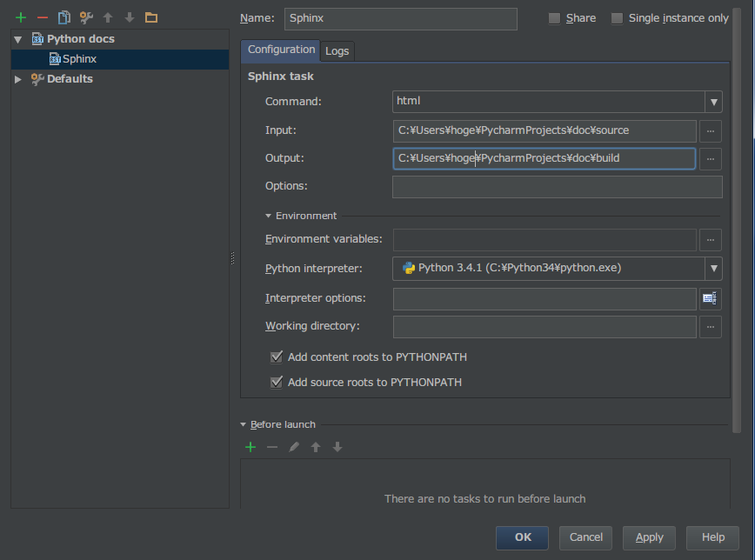The width and height of the screenshot is (755, 560).
Task: Copy the Sphinx configuration
Action: pos(62,16)
